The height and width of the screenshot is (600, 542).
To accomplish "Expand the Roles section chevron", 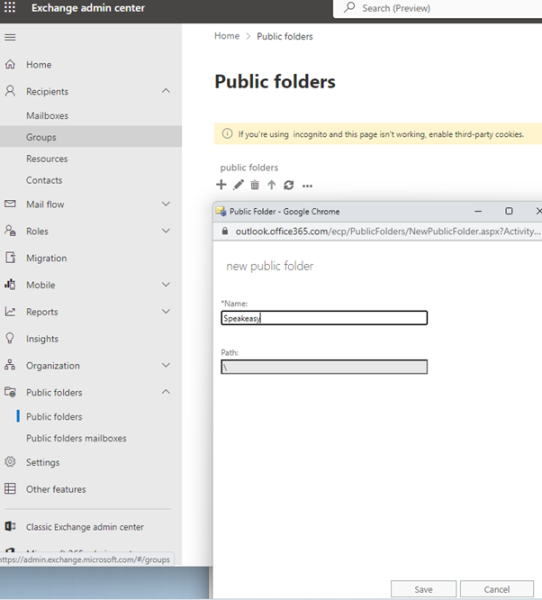I will coord(166,231).
